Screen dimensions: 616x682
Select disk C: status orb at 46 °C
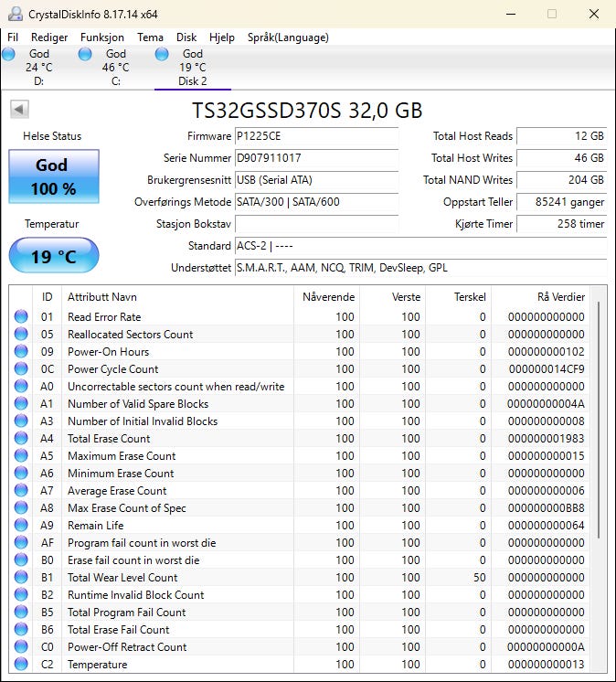coord(85,55)
